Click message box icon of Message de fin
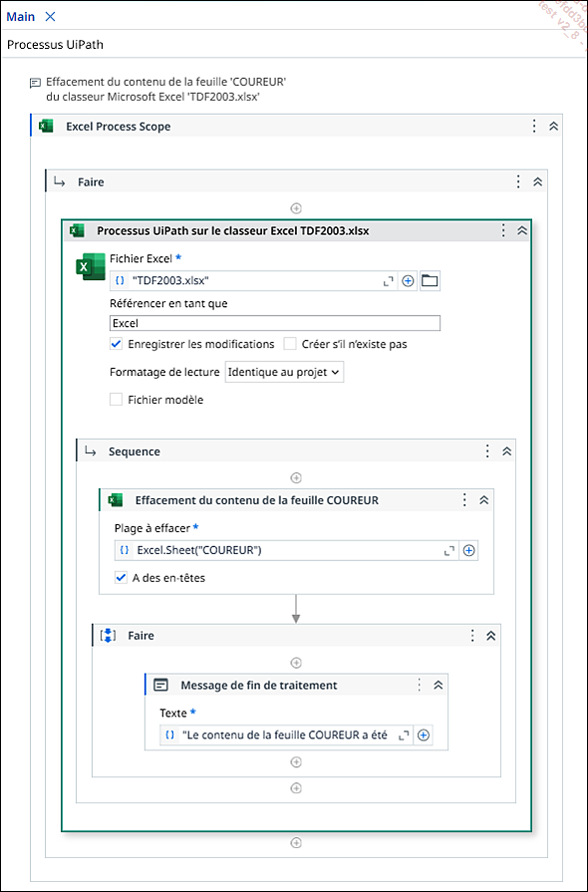This screenshot has width=588, height=892. [161, 685]
